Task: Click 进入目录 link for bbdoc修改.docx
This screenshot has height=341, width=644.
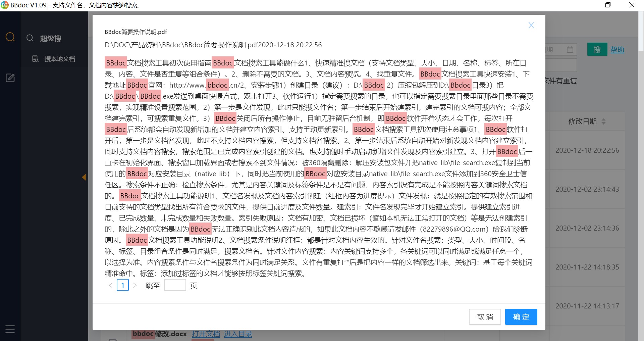Action: pyautogui.click(x=238, y=334)
